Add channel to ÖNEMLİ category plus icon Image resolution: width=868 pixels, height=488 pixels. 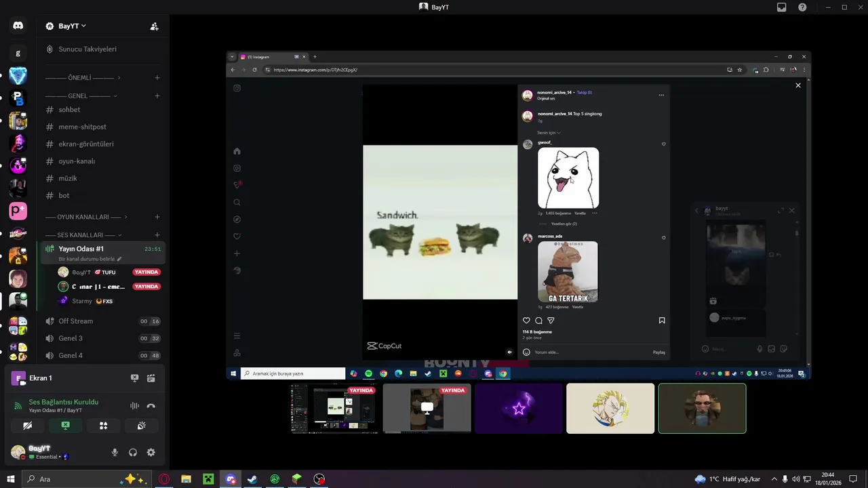tap(157, 78)
